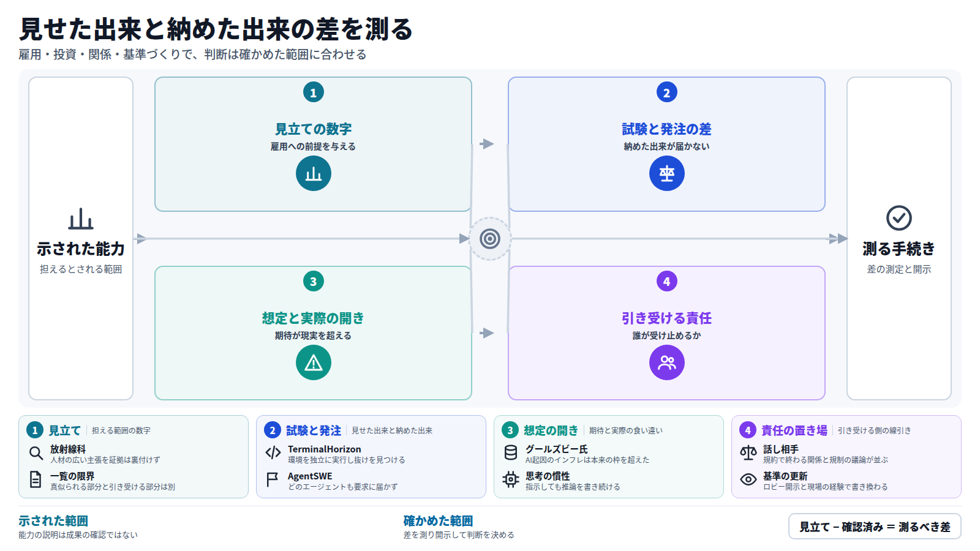Click the 想定の開き panel title
980x551 pixels.
551,430
